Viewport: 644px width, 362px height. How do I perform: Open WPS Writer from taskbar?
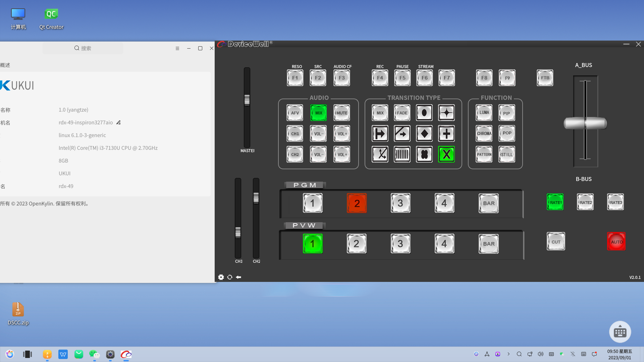tap(63, 354)
